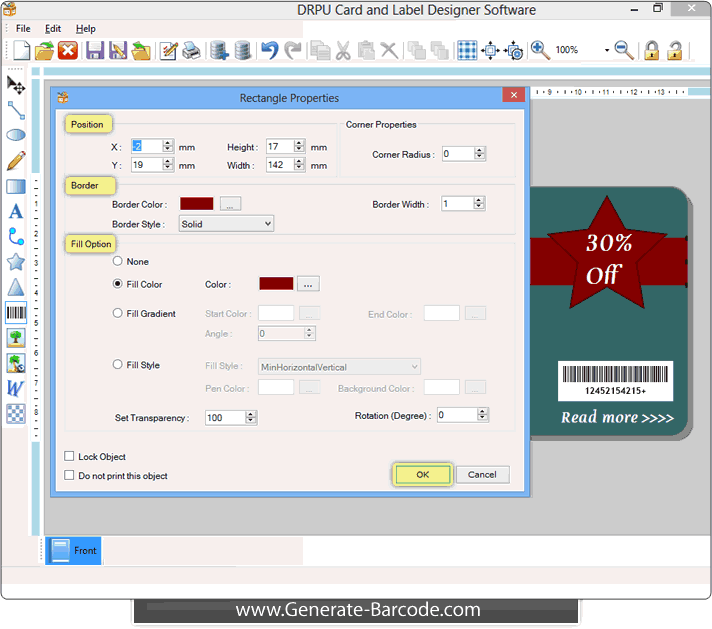The height and width of the screenshot is (629, 712).
Task: Click the Set Transparency value field
Action: pos(226,417)
